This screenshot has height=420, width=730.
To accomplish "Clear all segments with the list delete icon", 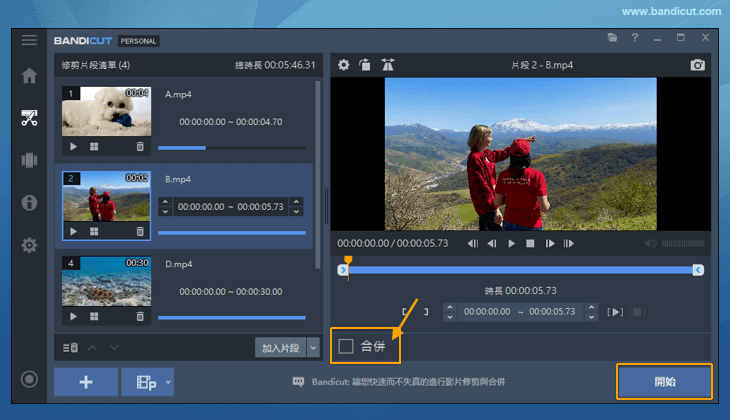I will (x=71, y=347).
